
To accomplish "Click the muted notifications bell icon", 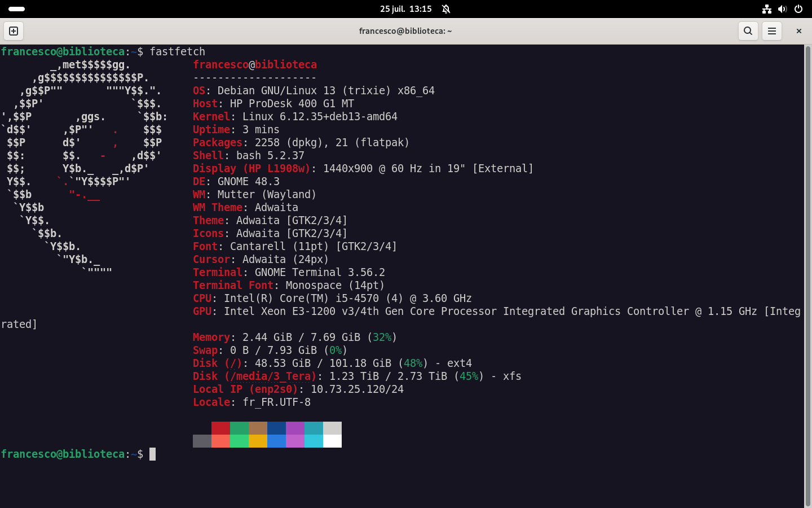I will pos(446,9).
